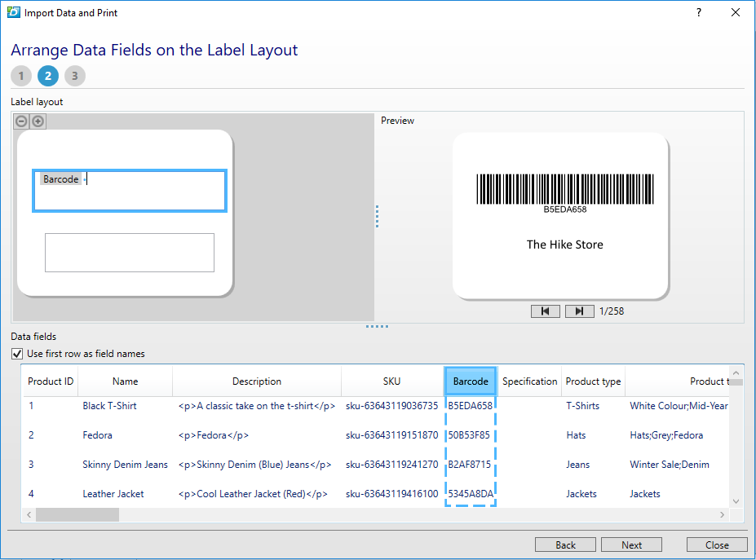Toggle Use first row as field names
The height and width of the screenshot is (560, 756).
point(17,354)
